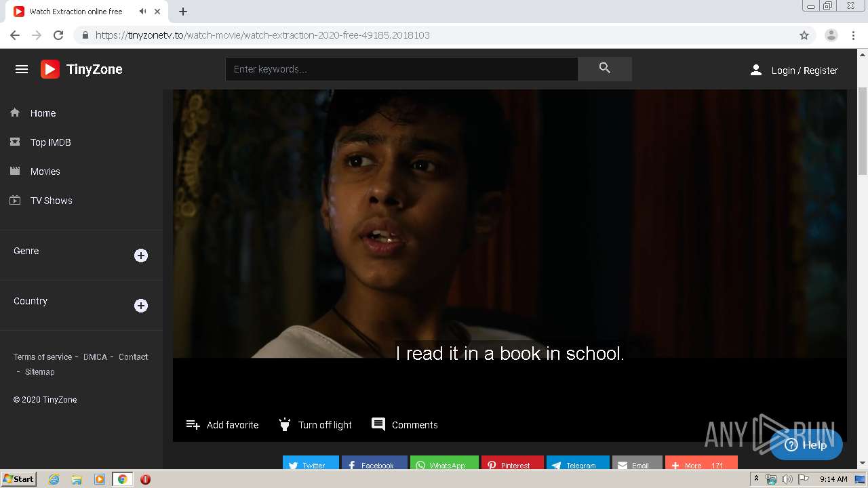Image resolution: width=868 pixels, height=488 pixels.
Task: Click the Login / Register link
Action: point(804,70)
